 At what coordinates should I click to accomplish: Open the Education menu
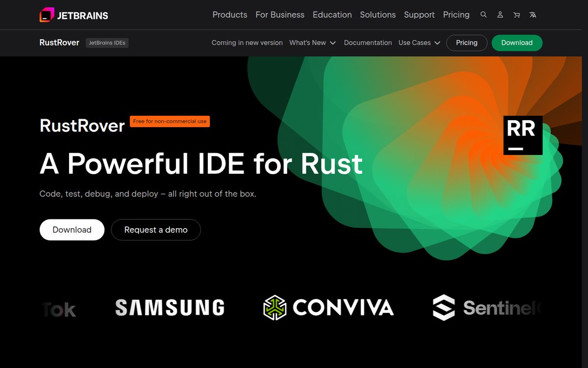tap(332, 15)
